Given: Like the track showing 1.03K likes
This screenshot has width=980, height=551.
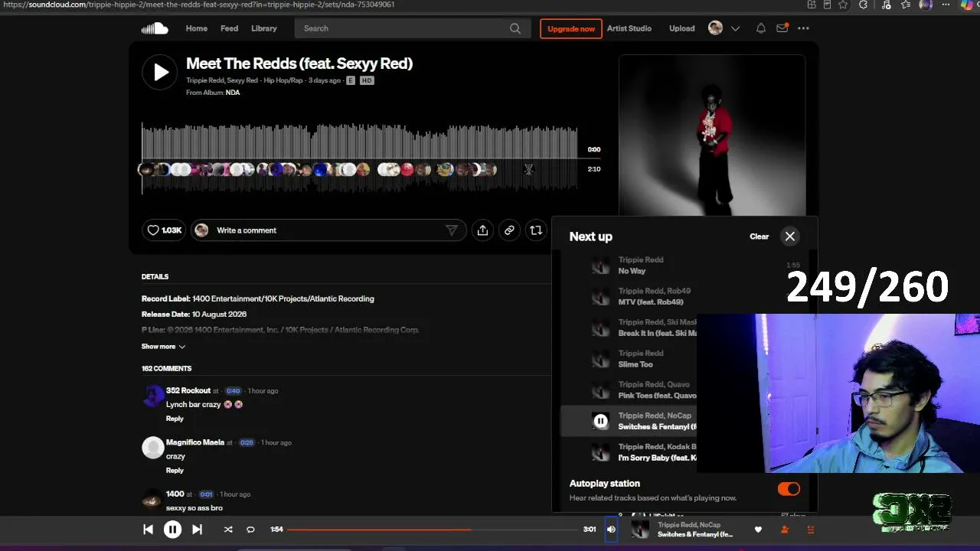Looking at the screenshot, I should tap(165, 230).
